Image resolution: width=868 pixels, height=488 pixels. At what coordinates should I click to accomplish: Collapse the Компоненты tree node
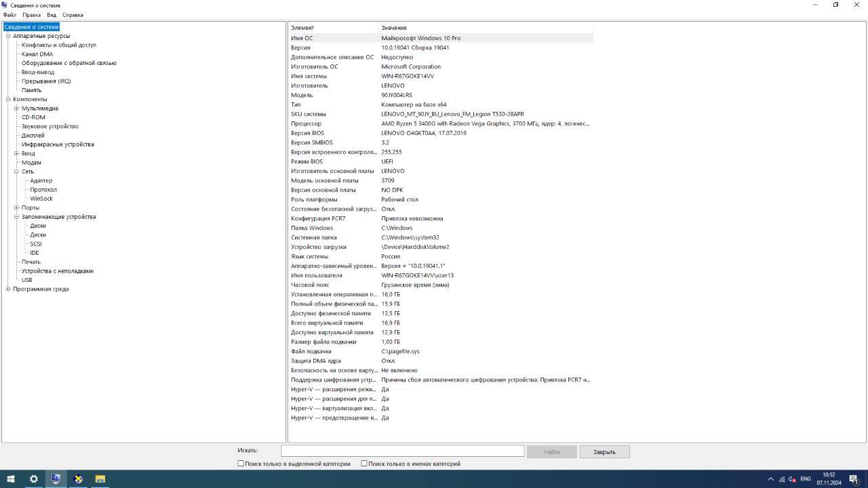pos(8,99)
